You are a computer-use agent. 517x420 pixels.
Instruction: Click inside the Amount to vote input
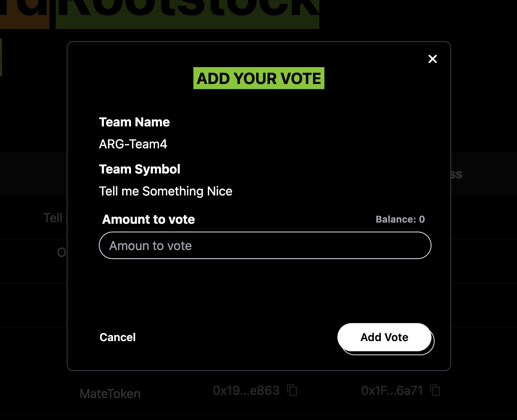click(x=265, y=245)
